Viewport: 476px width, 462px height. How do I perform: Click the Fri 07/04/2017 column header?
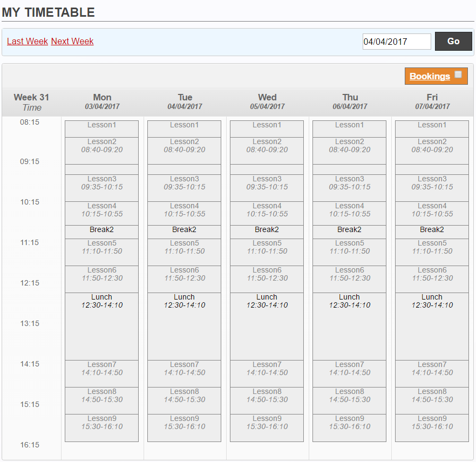[432, 101]
